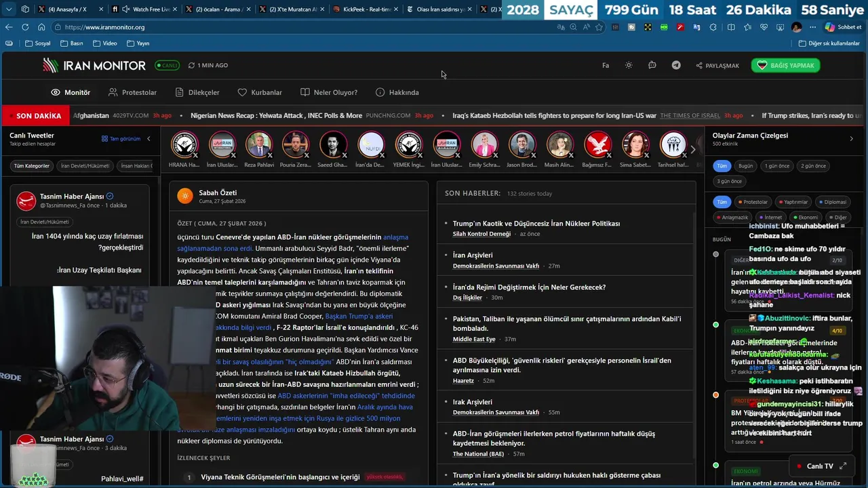Expand the Olaylar Zaman Çizelgesi panel chevron
The height and width of the screenshot is (488, 868).
coord(852,139)
